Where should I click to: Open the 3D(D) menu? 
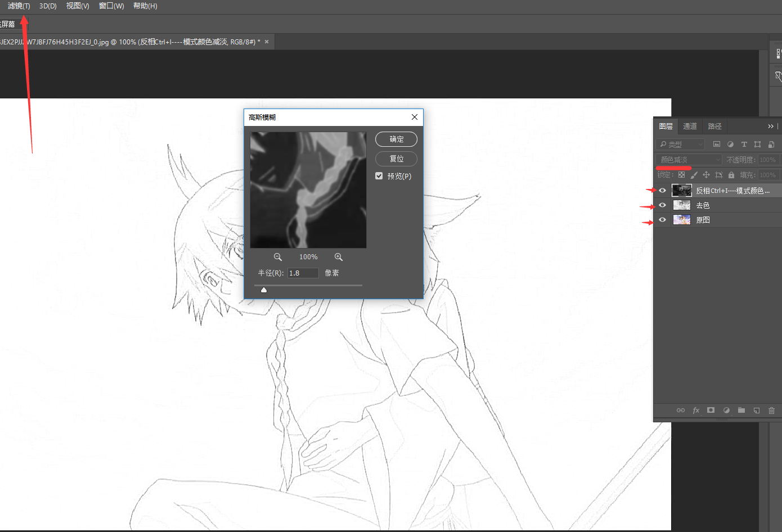(48, 6)
